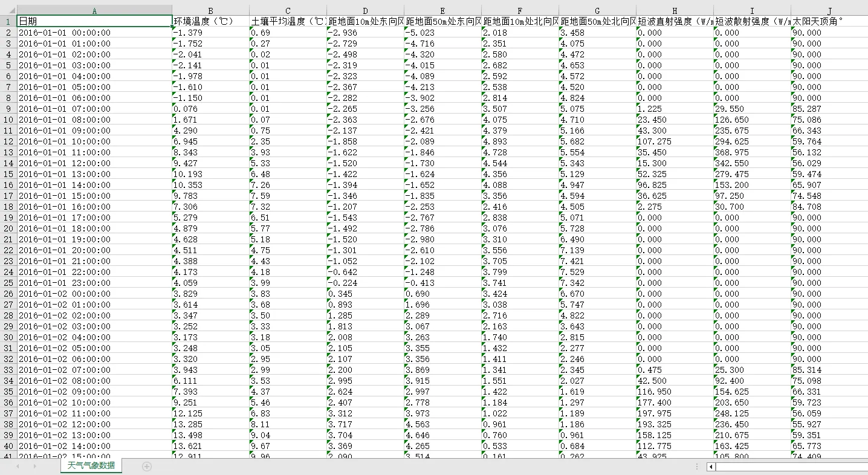The height and width of the screenshot is (475, 868).
Task: Click the tab bar split handle dots
Action: click(696, 467)
